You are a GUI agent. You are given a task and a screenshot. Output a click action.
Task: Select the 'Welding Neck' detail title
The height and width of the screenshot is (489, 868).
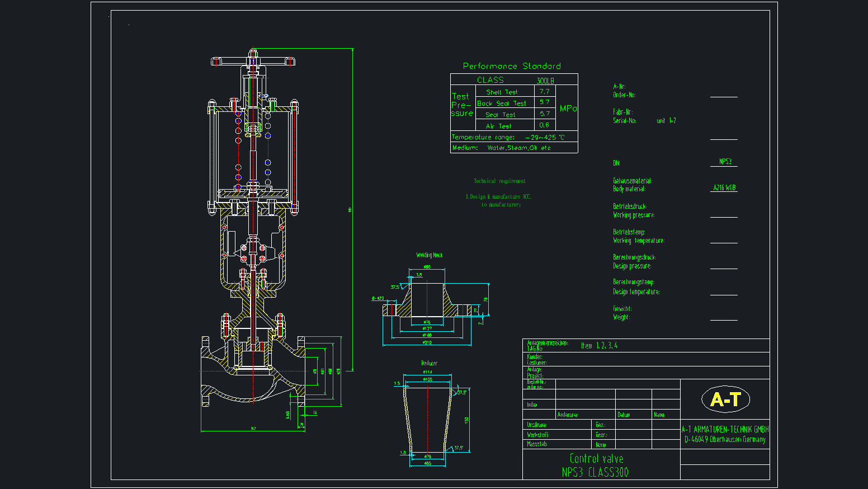point(430,255)
